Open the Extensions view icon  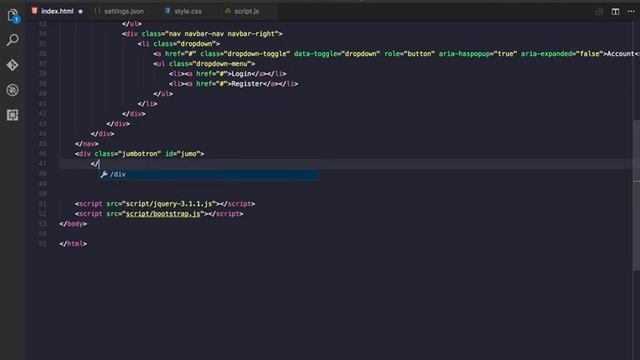(13, 115)
